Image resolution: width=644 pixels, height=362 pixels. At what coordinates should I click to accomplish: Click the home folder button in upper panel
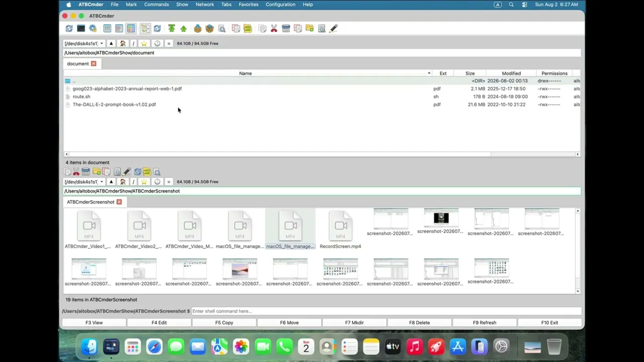(x=123, y=43)
